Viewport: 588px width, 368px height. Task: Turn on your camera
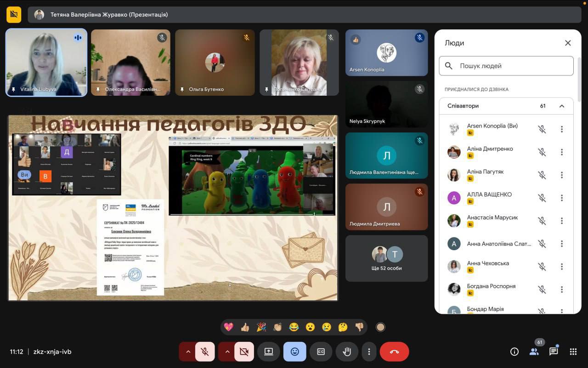coord(244,352)
